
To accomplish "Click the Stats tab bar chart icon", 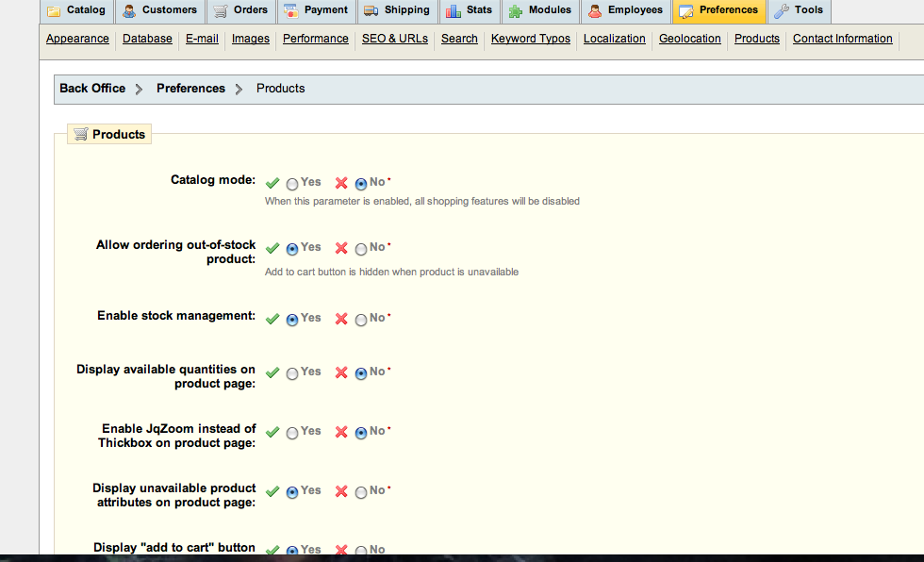I will pos(454,10).
